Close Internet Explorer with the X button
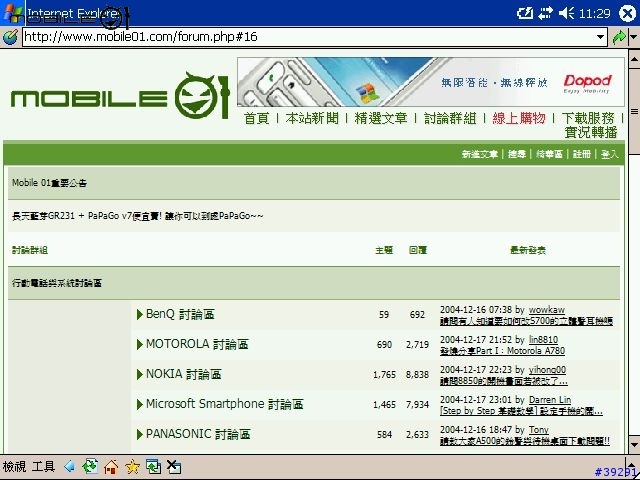The width and height of the screenshot is (640, 480). (627, 13)
